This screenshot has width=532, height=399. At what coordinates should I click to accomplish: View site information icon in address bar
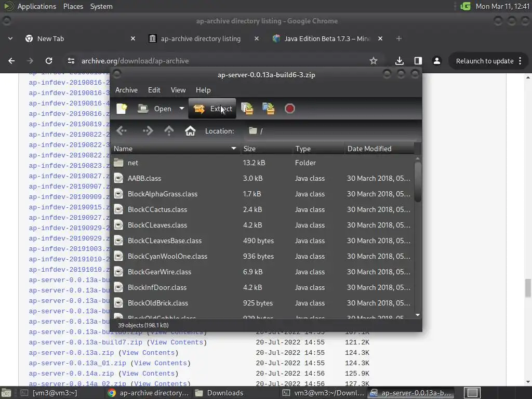click(x=71, y=61)
